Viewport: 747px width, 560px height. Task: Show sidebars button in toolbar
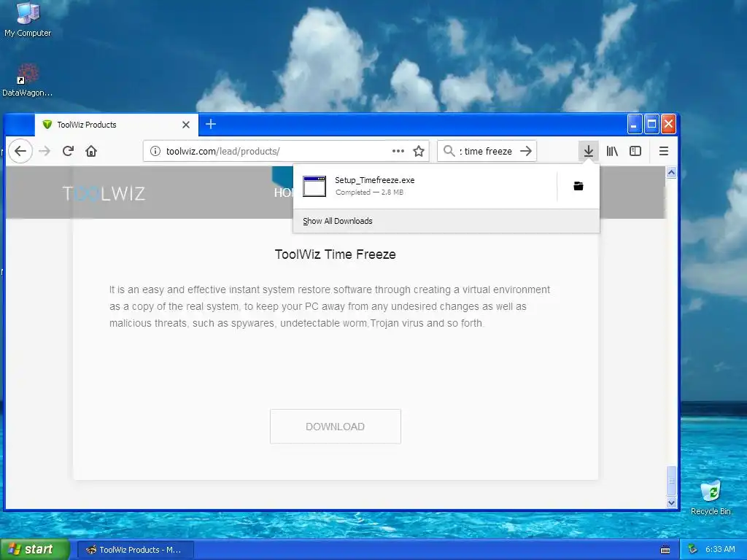[635, 151]
